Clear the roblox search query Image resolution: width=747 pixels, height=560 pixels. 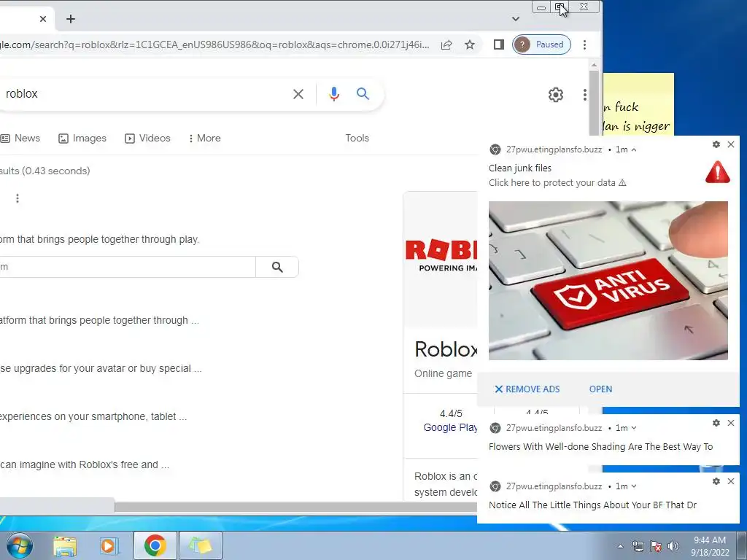click(x=298, y=94)
